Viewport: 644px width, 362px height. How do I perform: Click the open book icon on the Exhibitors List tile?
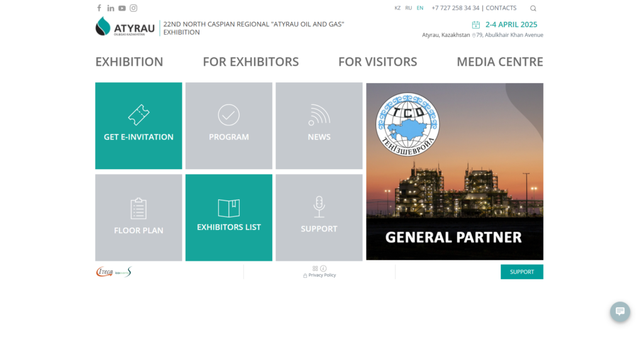(x=229, y=208)
